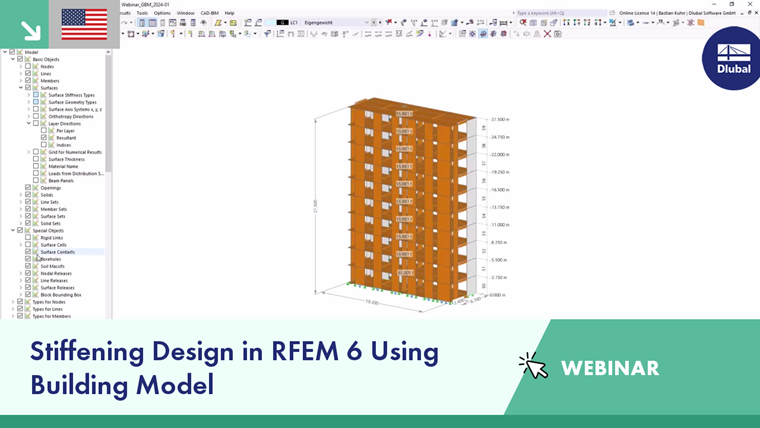Viewport: 760px width, 428px height.
Task: Select the Surface Stiffness Types row
Action: (x=71, y=95)
